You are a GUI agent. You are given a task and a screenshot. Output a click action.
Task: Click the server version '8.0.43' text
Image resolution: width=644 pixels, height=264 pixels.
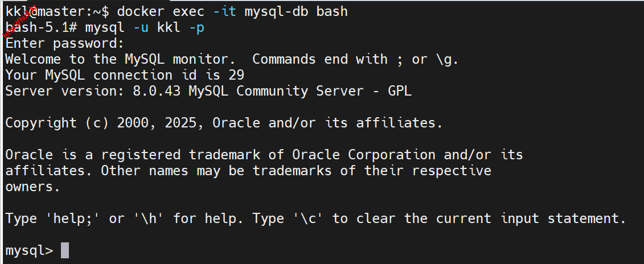pos(157,91)
